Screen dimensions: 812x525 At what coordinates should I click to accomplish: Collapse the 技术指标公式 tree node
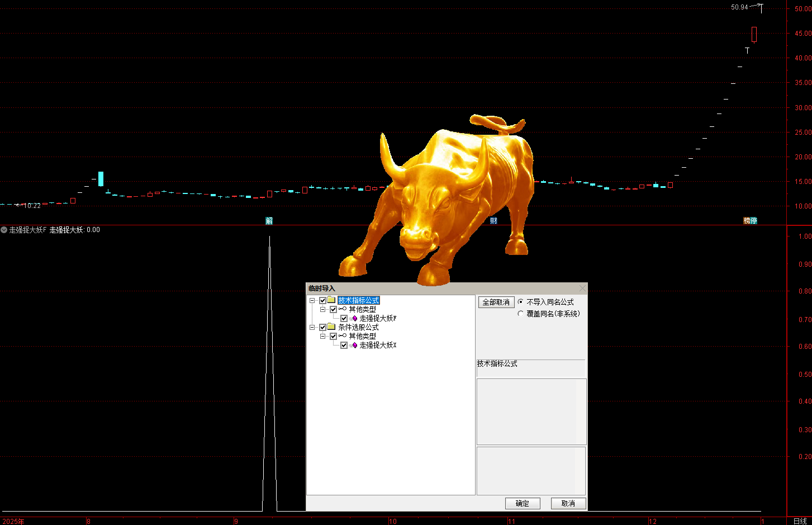click(x=312, y=300)
